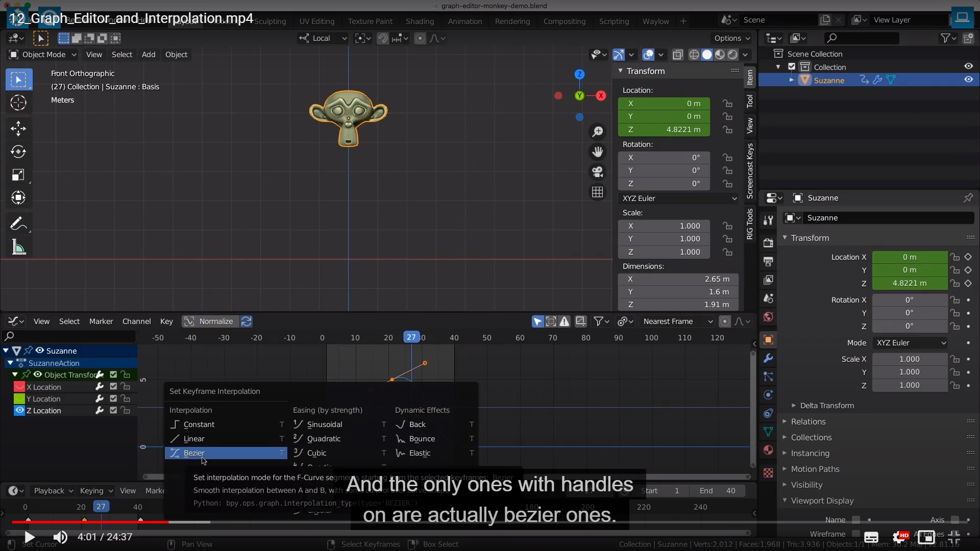Select the Annotate pencil tool

[x=18, y=223]
